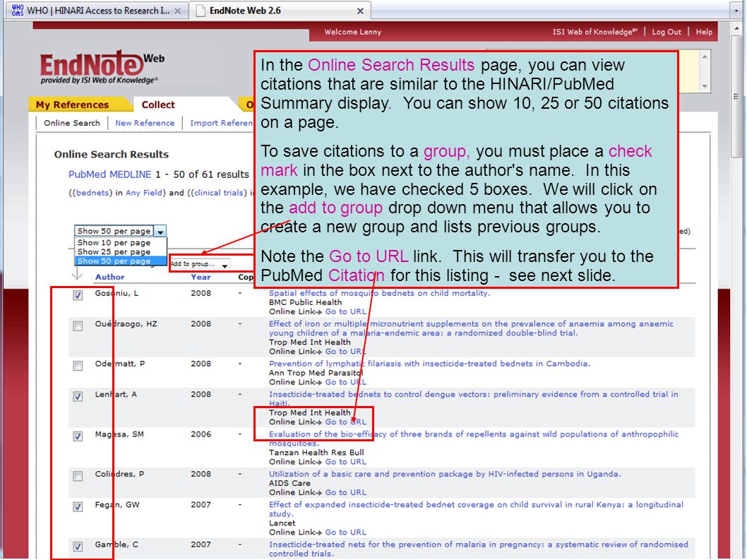This screenshot has width=747, height=560.
Task: Open Spatial effects of mosquito bednets title
Action: click(379, 293)
